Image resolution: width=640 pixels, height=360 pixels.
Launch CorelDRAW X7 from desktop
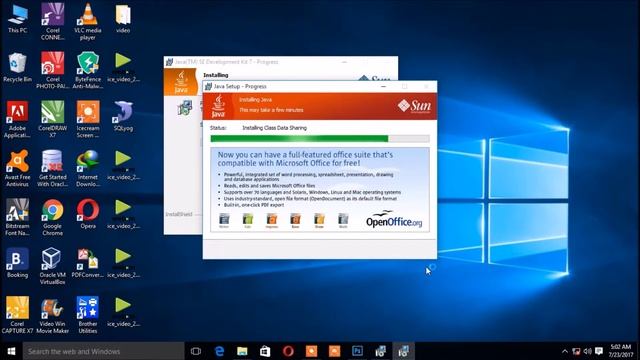pos(53,119)
